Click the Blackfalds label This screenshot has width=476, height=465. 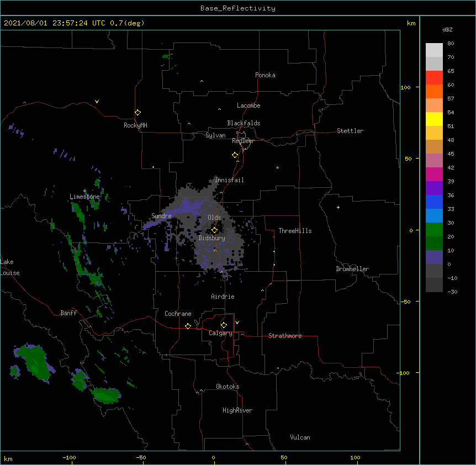pos(244,123)
